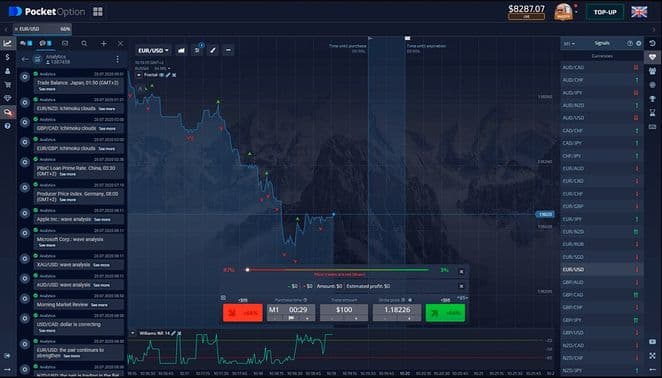
Task: Click See more on EUR/NZD Ichimoku clouds
Action: [x=107, y=109]
